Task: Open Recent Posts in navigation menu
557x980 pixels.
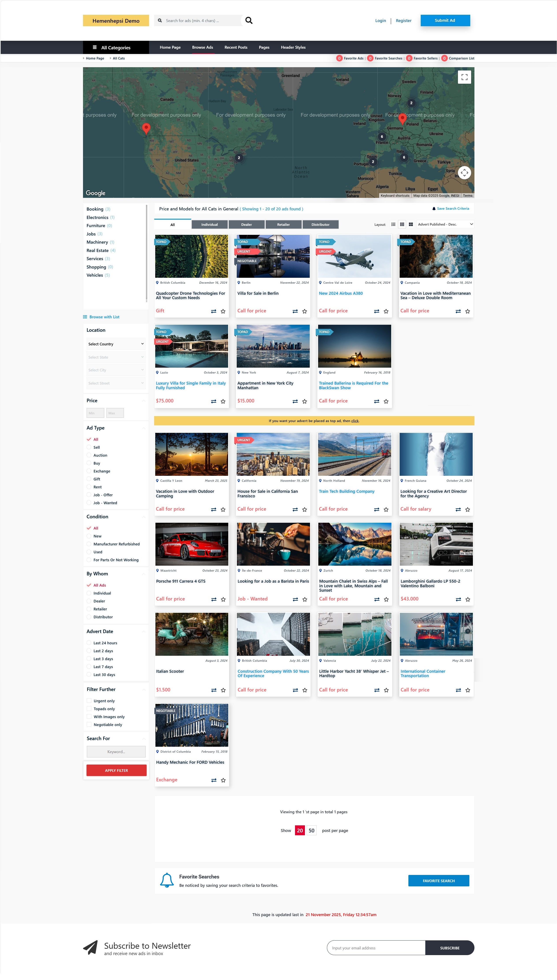Action: coord(236,47)
